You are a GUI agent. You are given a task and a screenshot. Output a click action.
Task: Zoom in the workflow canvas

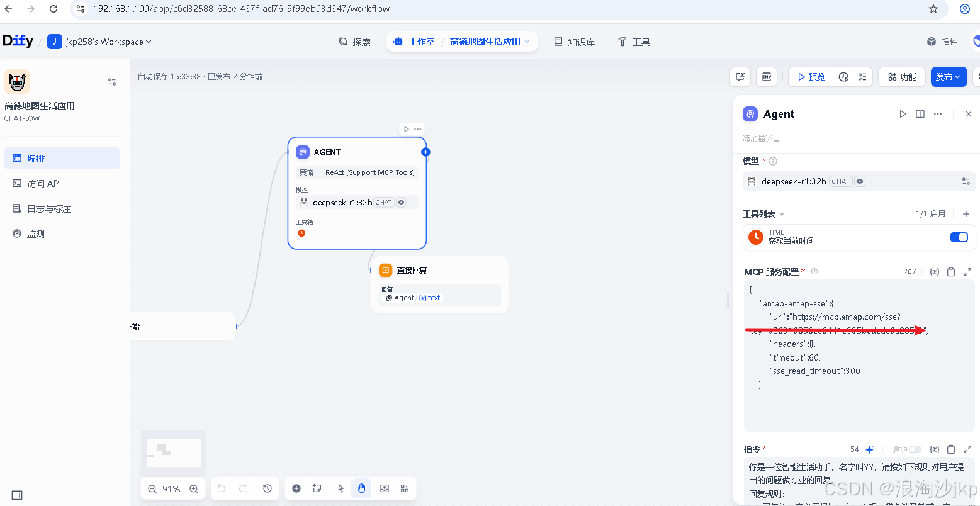[x=194, y=489]
